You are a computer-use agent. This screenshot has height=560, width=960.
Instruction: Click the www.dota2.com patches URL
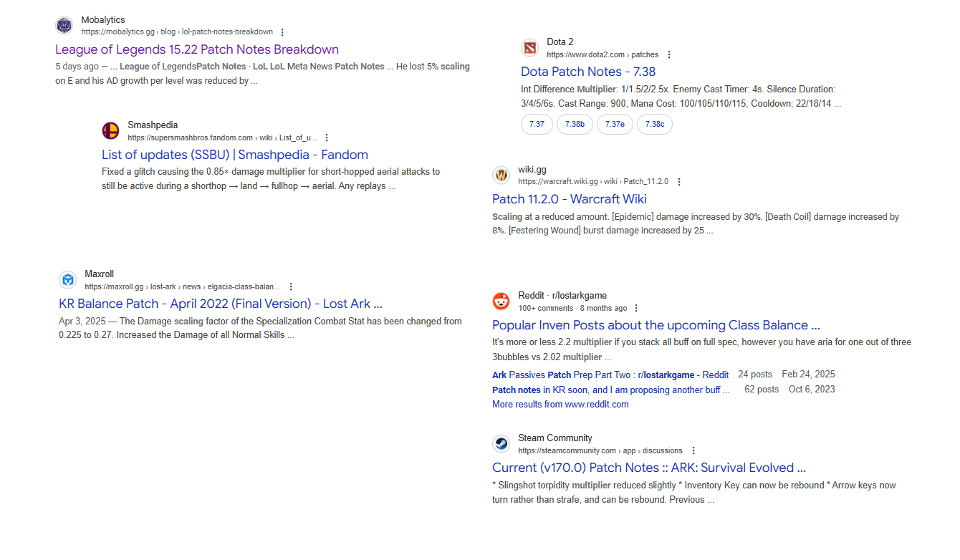(x=603, y=54)
